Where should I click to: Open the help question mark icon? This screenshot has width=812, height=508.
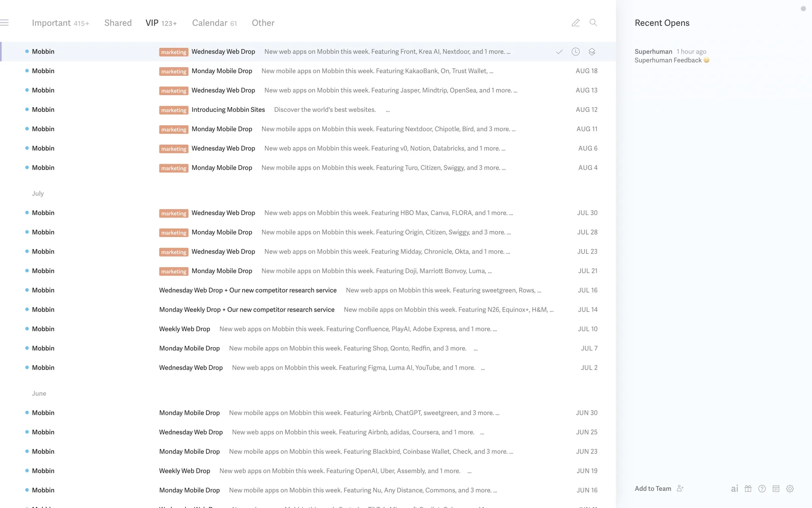point(762,489)
